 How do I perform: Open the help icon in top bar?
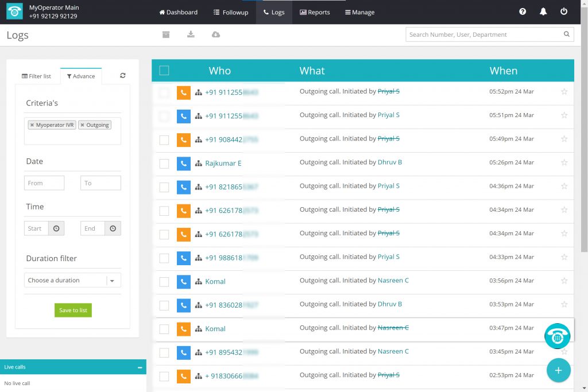522,11
